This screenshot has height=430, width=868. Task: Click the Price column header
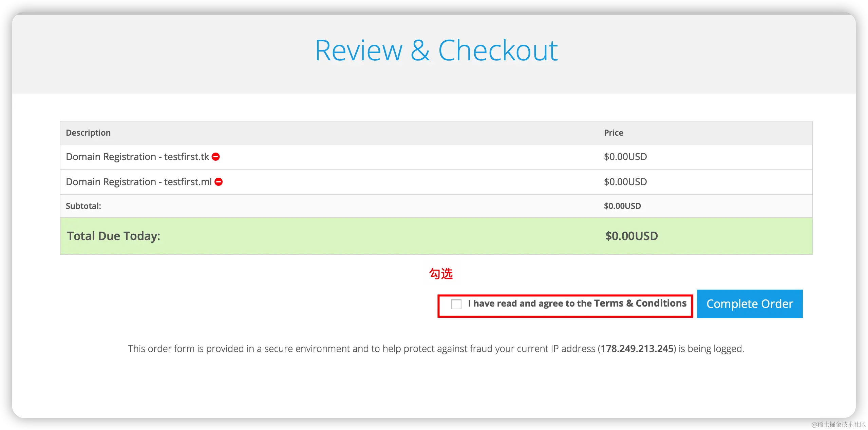pyautogui.click(x=613, y=133)
